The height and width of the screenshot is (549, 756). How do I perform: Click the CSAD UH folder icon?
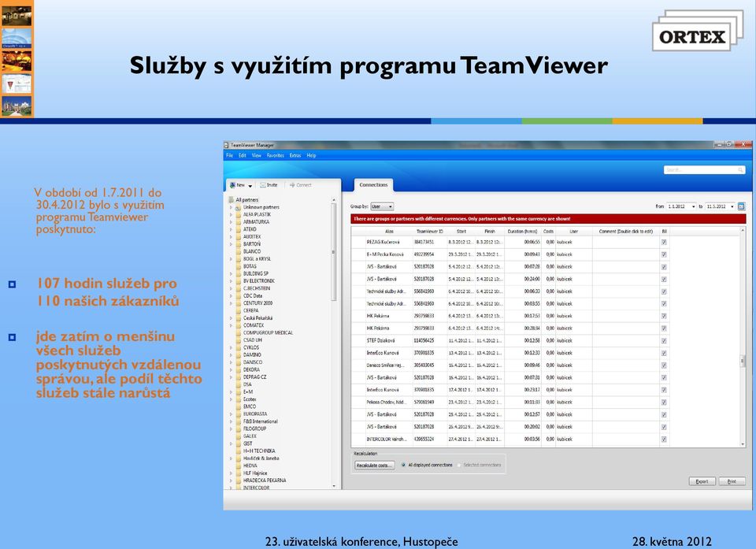(x=238, y=340)
